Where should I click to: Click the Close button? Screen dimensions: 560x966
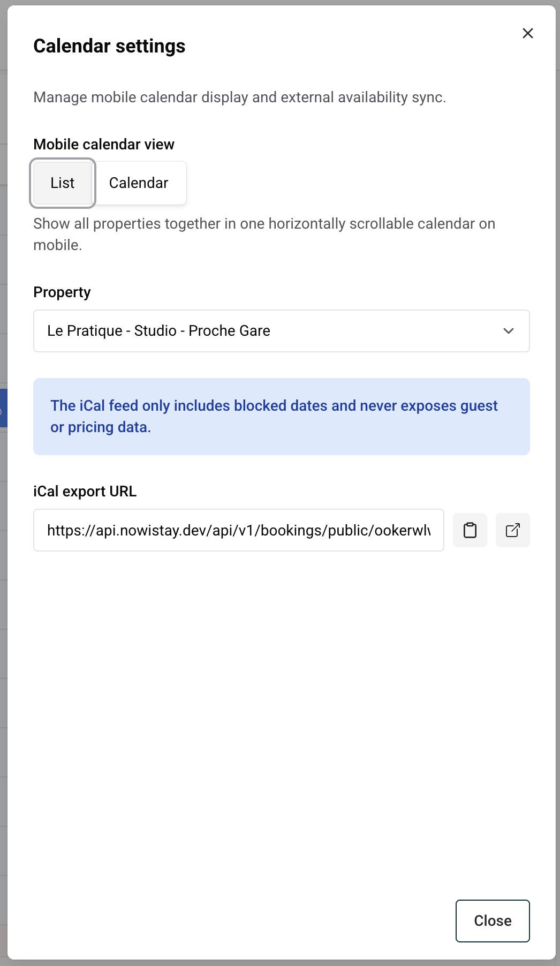[x=491, y=920]
